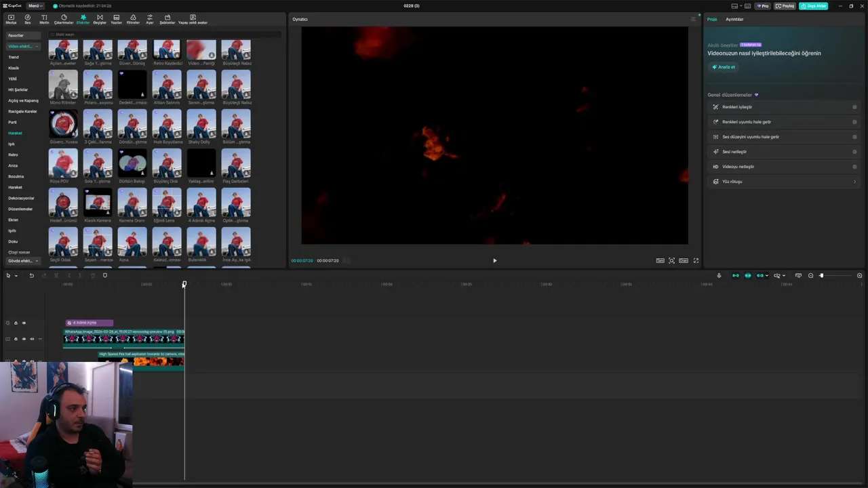Click the Analiz et button
The image size is (868, 488).
724,67
